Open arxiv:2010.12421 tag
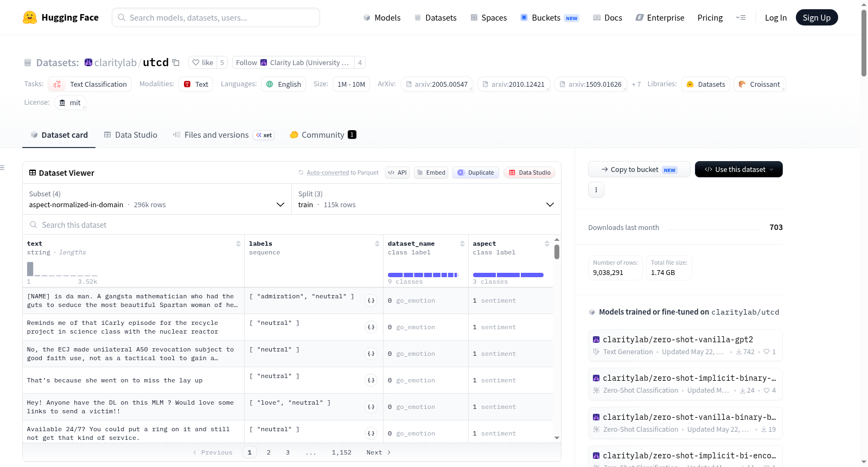This screenshot has height=467, width=868. pyautogui.click(x=514, y=84)
